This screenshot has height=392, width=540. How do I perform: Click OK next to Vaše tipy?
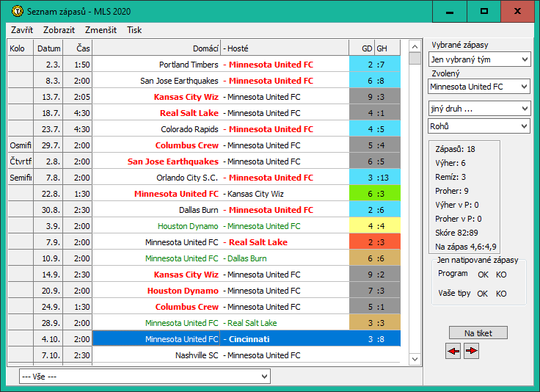click(482, 294)
